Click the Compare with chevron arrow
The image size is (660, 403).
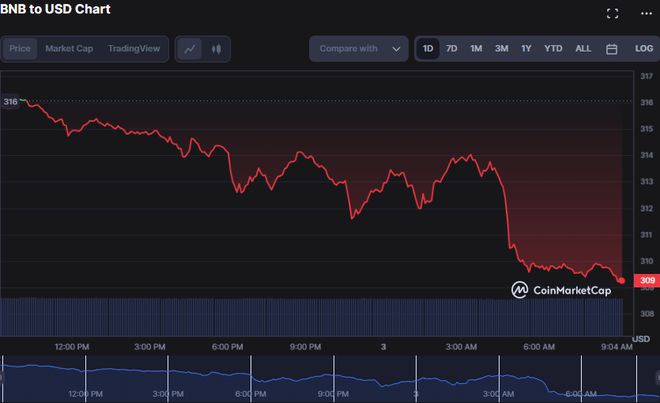[x=396, y=48]
